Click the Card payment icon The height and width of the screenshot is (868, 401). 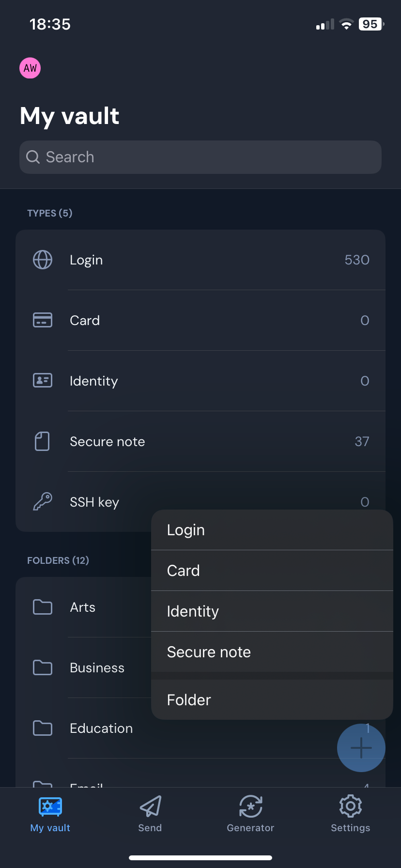pos(43,320)
